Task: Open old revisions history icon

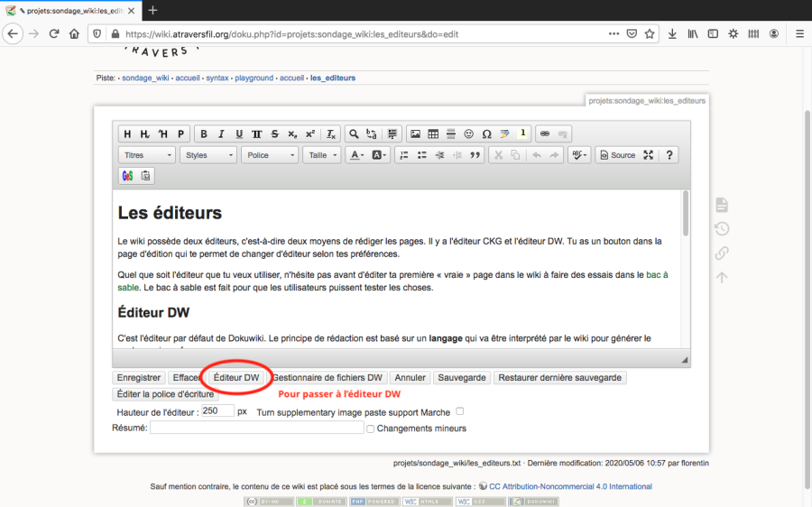Action: [x=722, y=229]
